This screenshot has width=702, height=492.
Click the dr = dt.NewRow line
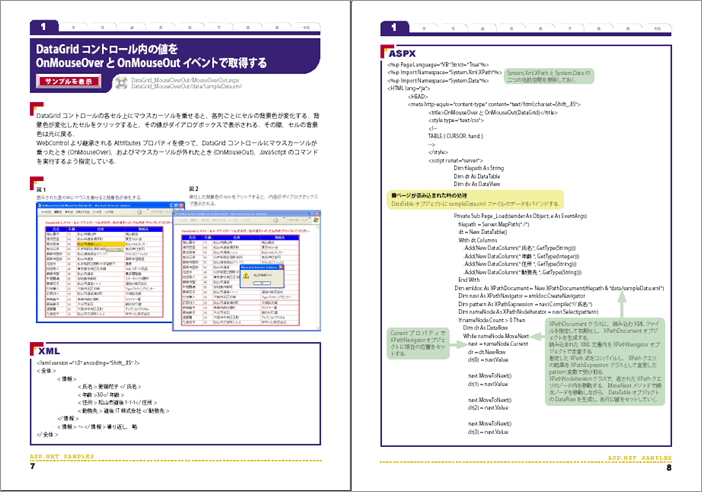(487, 352)
